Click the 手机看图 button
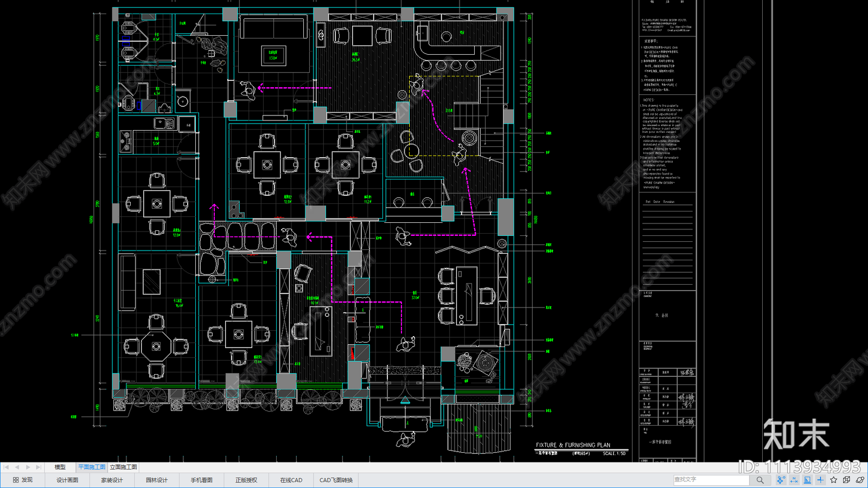The width and height of the screenshot is (868, 488). 201,480
